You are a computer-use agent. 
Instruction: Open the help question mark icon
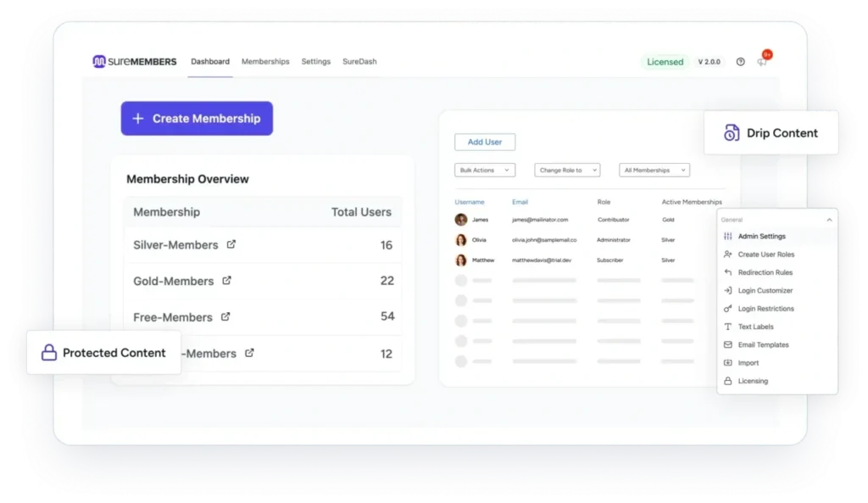pos(740,61)
